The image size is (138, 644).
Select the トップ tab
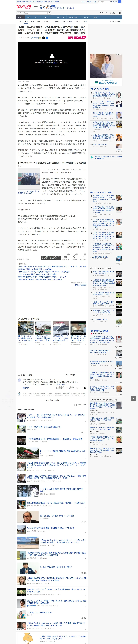20,17
